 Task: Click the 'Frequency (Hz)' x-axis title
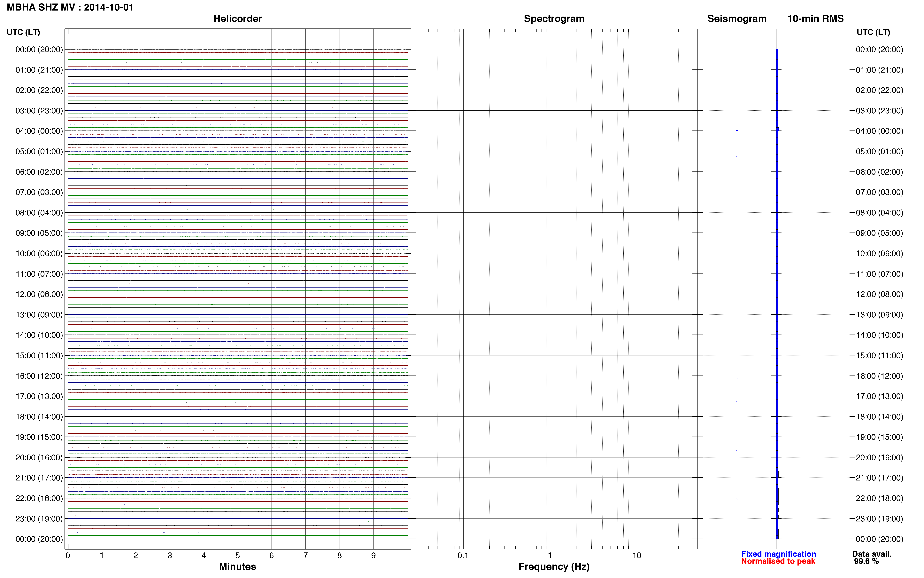pos(554,566)
